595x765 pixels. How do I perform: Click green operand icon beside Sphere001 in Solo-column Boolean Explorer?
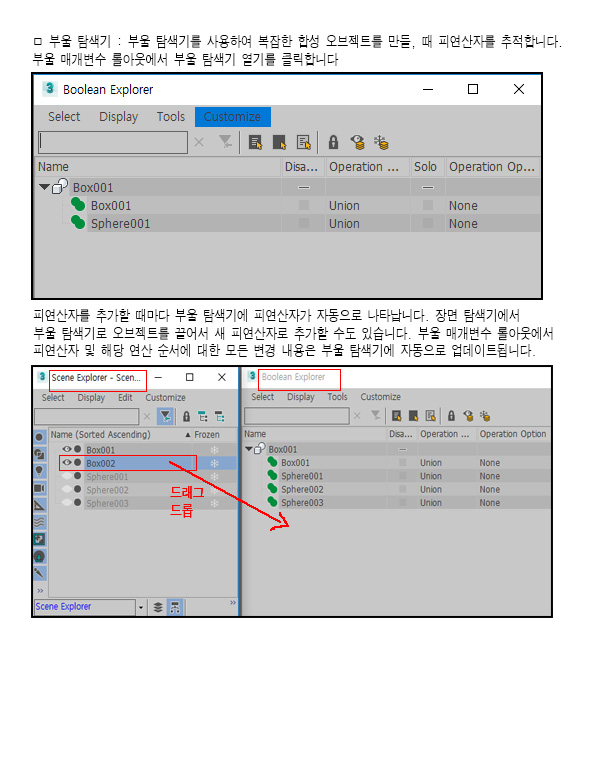point(78,222)
